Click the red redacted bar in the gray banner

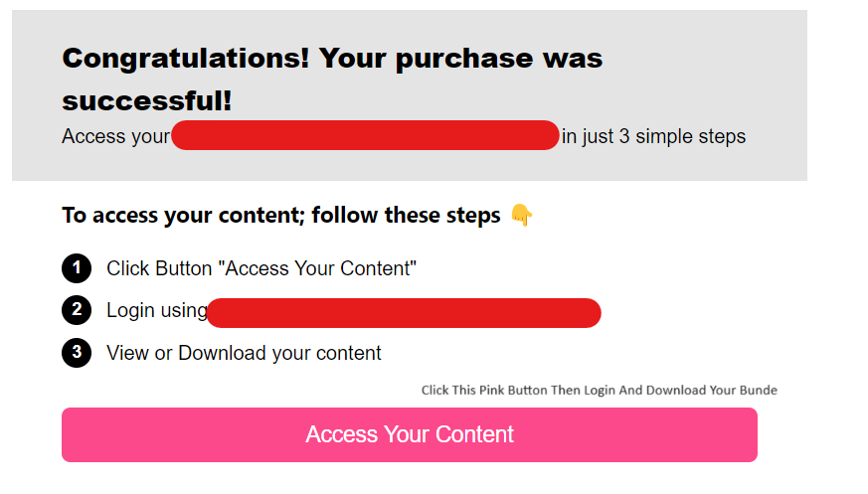click(365, 135)
